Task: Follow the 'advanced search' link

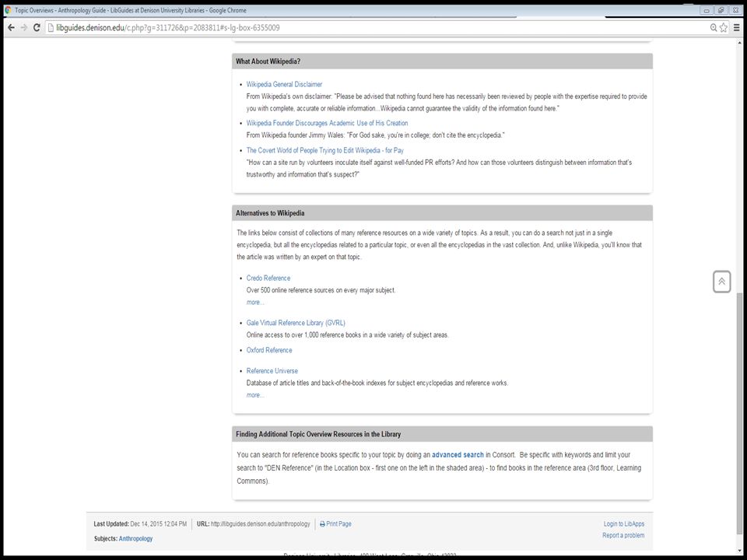Action: tap(458, 455)
